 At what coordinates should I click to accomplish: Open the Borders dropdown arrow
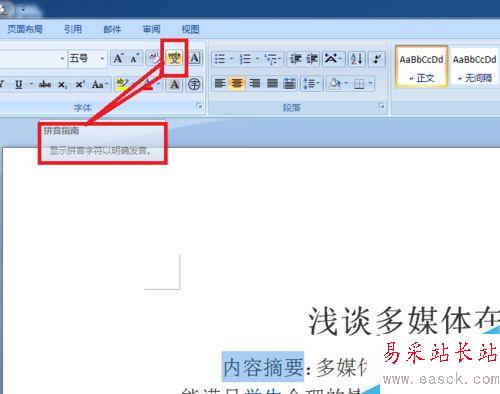(x=370, y=83)
